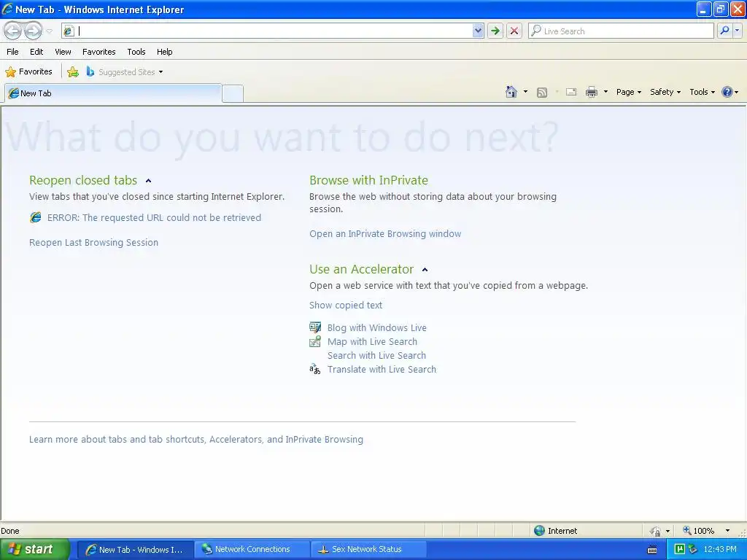Open the File menu

pyautogui.click(x=13, y=52)
